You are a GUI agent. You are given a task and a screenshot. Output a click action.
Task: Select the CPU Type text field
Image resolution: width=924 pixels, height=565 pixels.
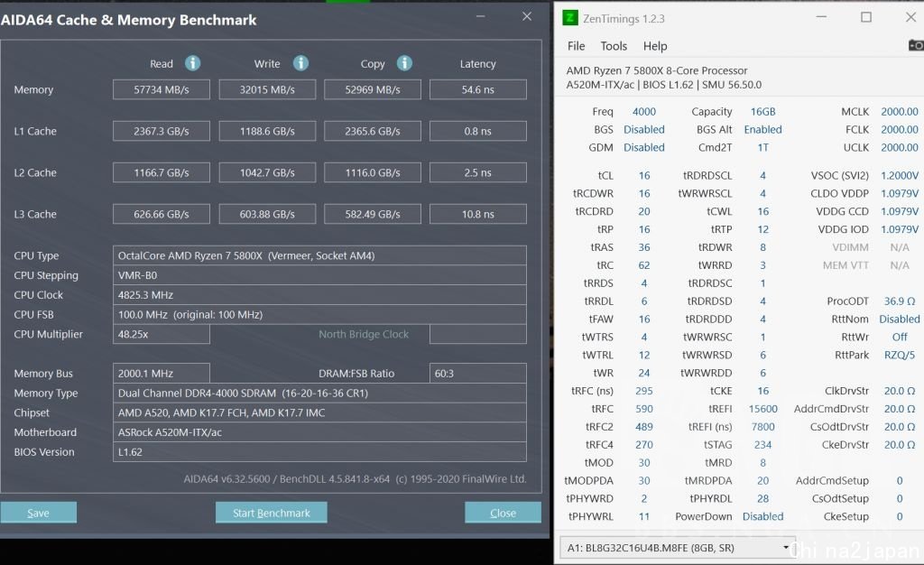[320, 255]
